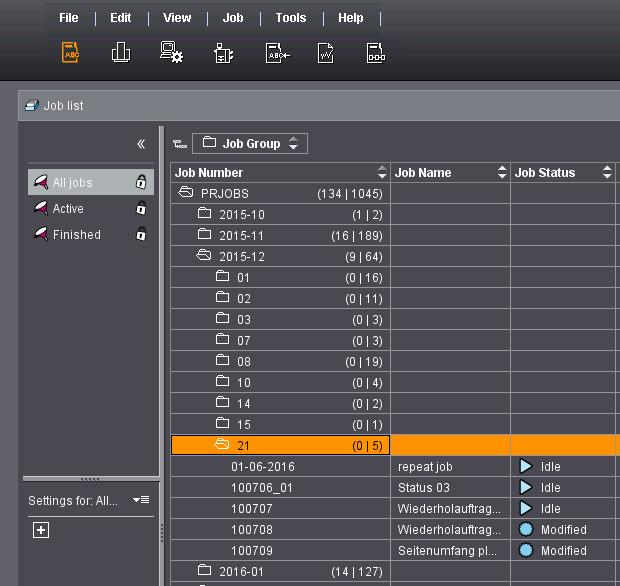Viewport: 620px width, 586px height.
Task: Click the lock icon beside Finished filter
Action: tap(141, 235)
